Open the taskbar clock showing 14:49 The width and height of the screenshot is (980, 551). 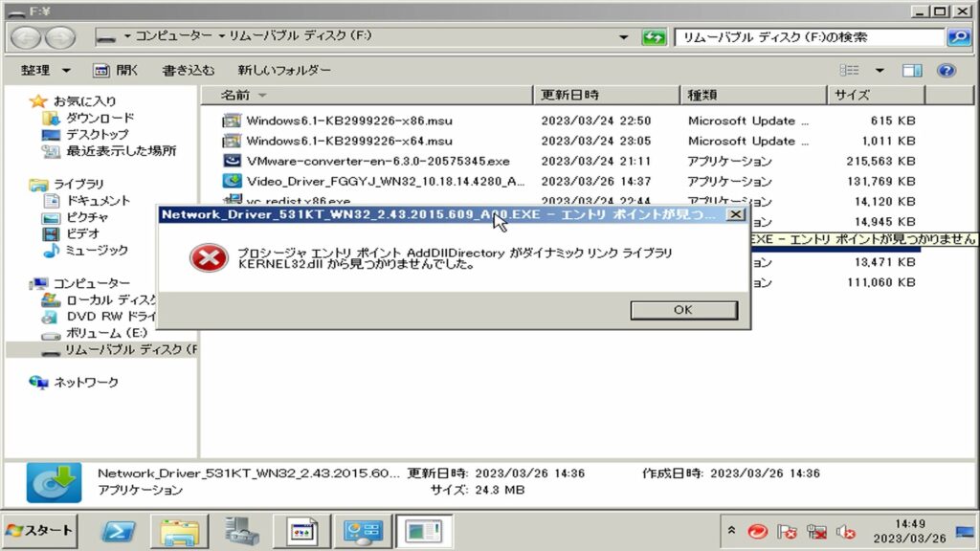coord(909,531)
